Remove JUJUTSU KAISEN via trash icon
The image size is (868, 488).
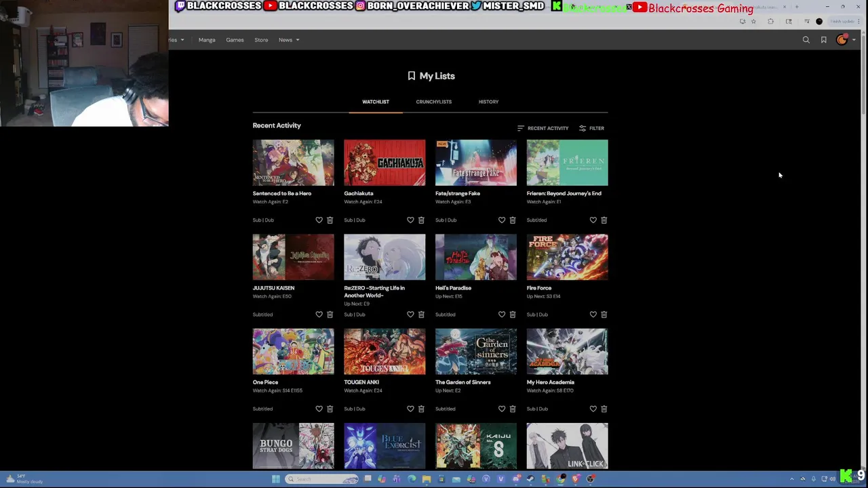click(x=330, y=314)
